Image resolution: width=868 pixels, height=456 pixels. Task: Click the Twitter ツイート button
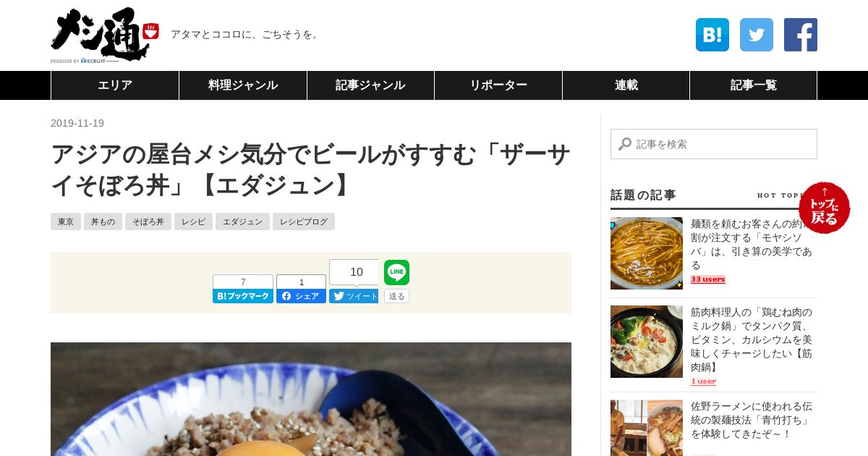[354, 296]
